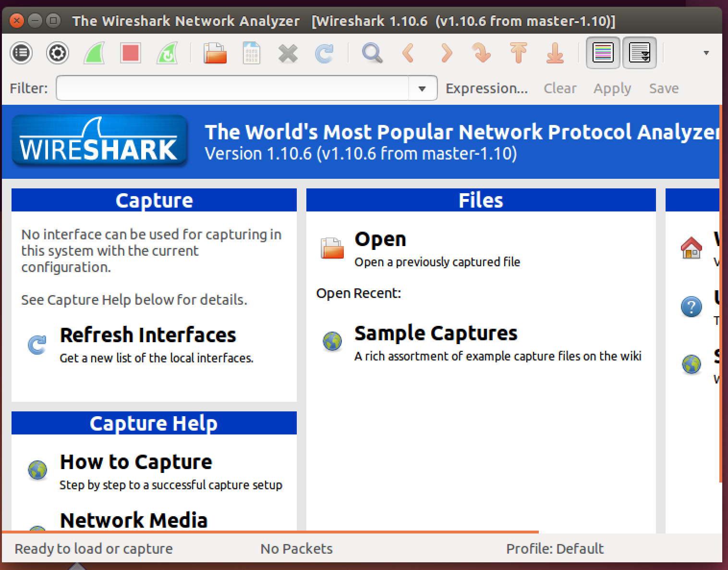Image resolution: width=728 pixels, height=570 pixels.
Task: Save the current display filter
Action: click(x=664, y=88)
